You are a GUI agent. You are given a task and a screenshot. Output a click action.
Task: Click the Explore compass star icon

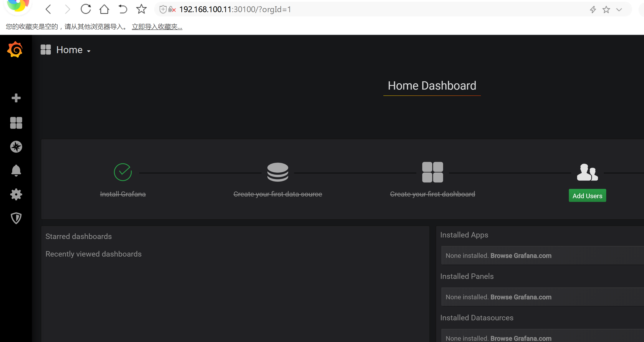pyautogui.click(x=16, y=146)
